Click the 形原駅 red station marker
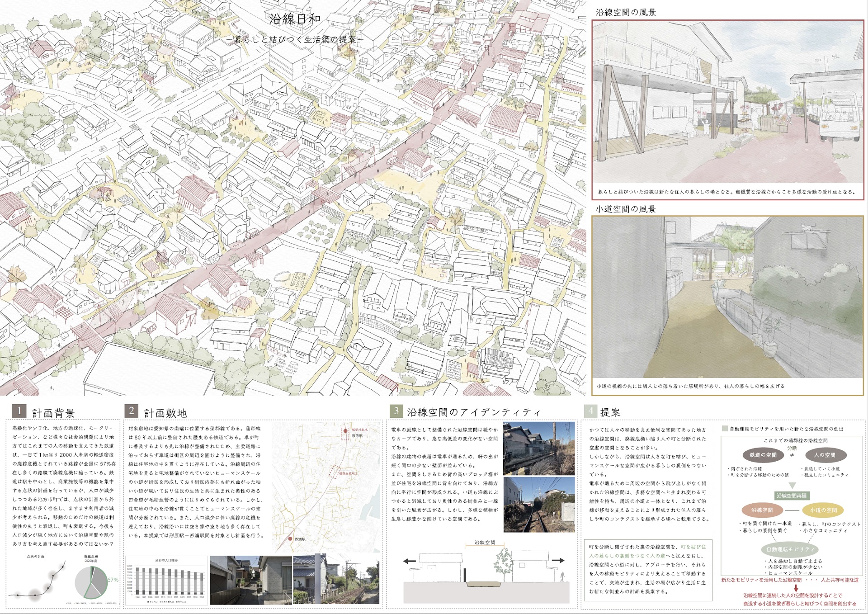Viewport: 868px width, 614px height. click(x=345, y=431)
